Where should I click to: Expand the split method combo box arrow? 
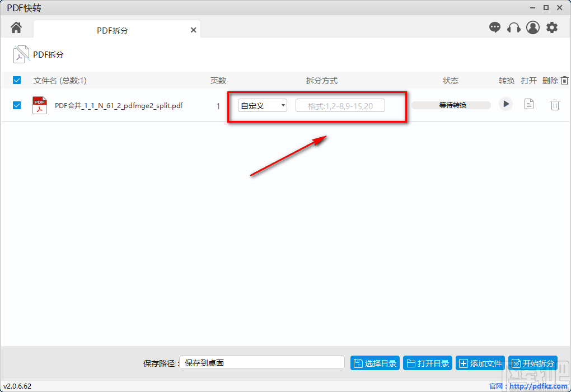[283, 105]
